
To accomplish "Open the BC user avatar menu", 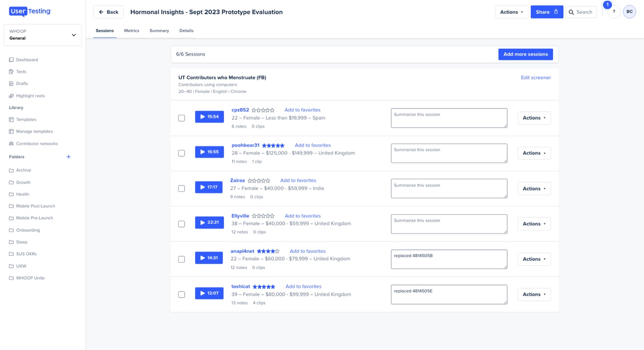I will (629, 12).
